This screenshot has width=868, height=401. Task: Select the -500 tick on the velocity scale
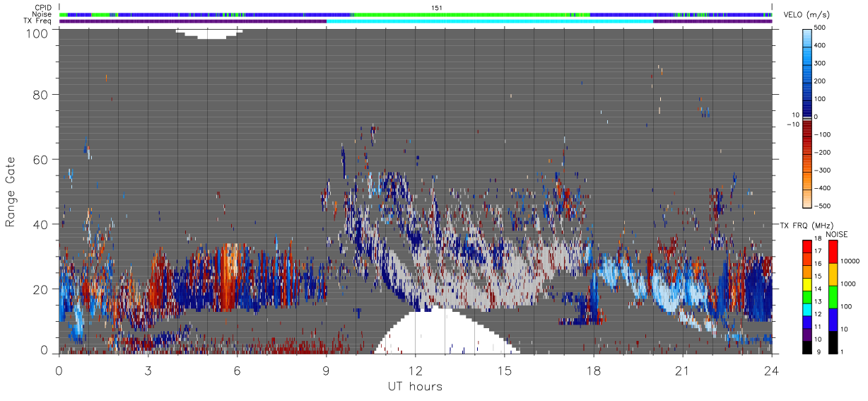(823, 206)
